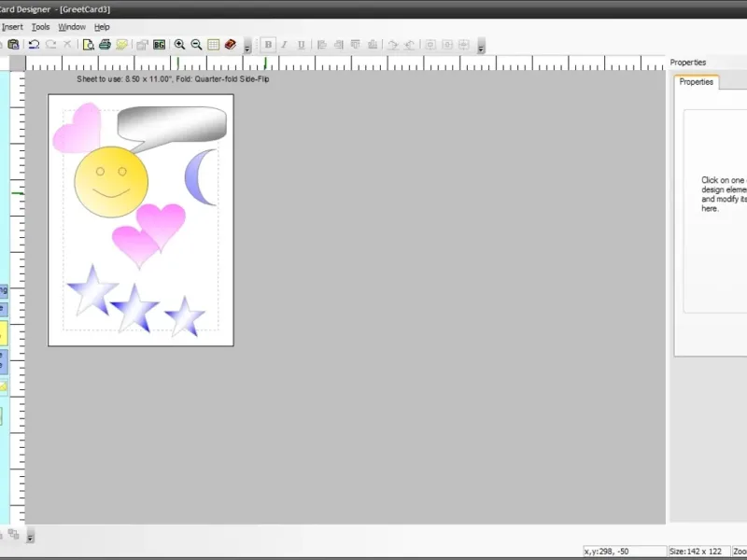
Task: Open Print Preview icon
Action: tap(88, 44)
